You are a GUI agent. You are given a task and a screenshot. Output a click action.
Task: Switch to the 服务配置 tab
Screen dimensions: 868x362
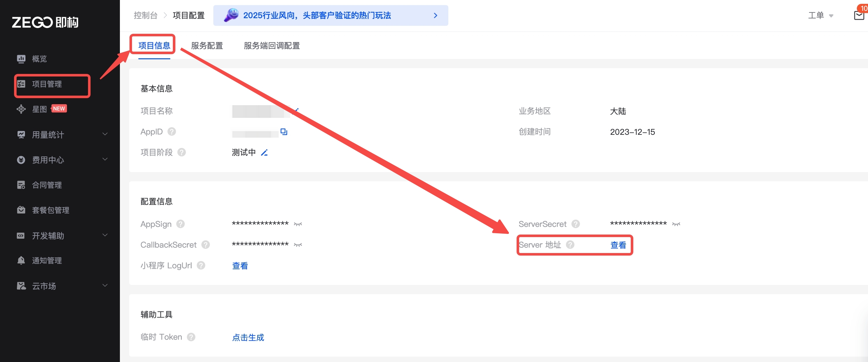[207, 46]
